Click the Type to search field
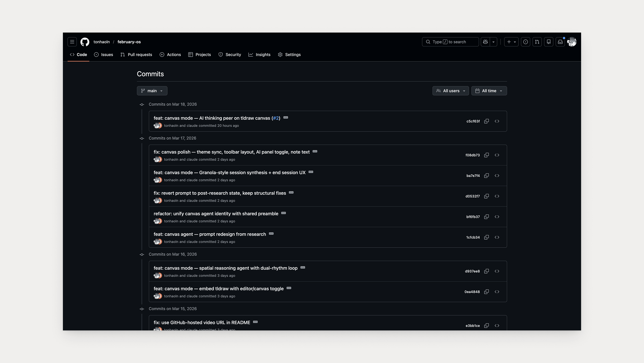This screenshot has height=363, width=644. tap(450, 42)
